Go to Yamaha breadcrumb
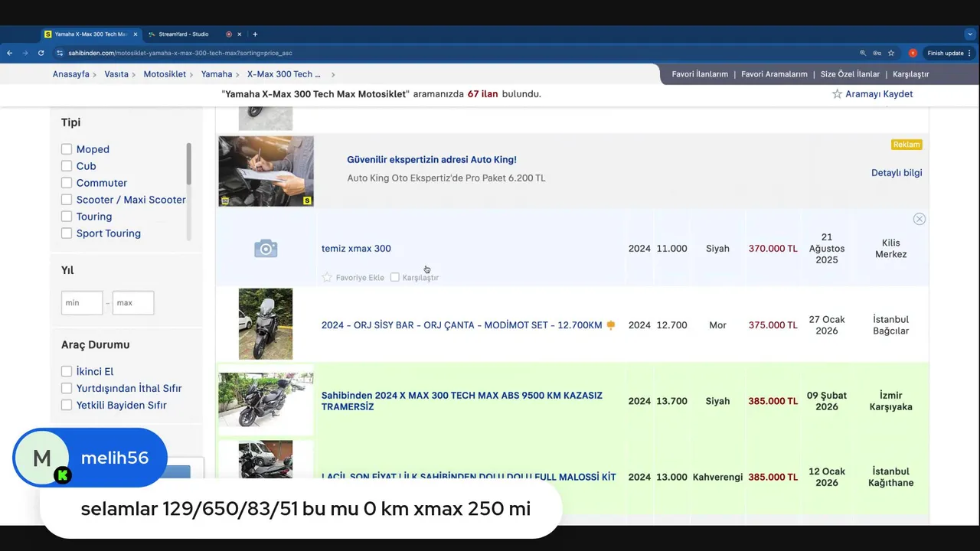 point(217,74)
